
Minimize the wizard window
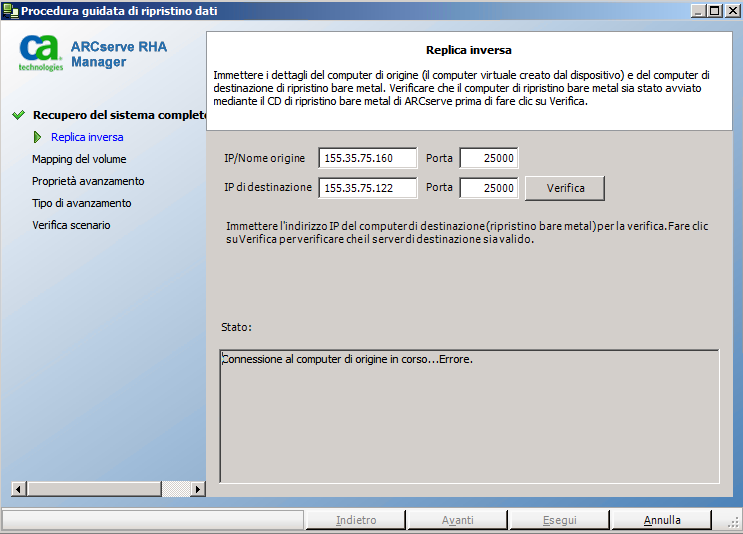tap(698, 10)
